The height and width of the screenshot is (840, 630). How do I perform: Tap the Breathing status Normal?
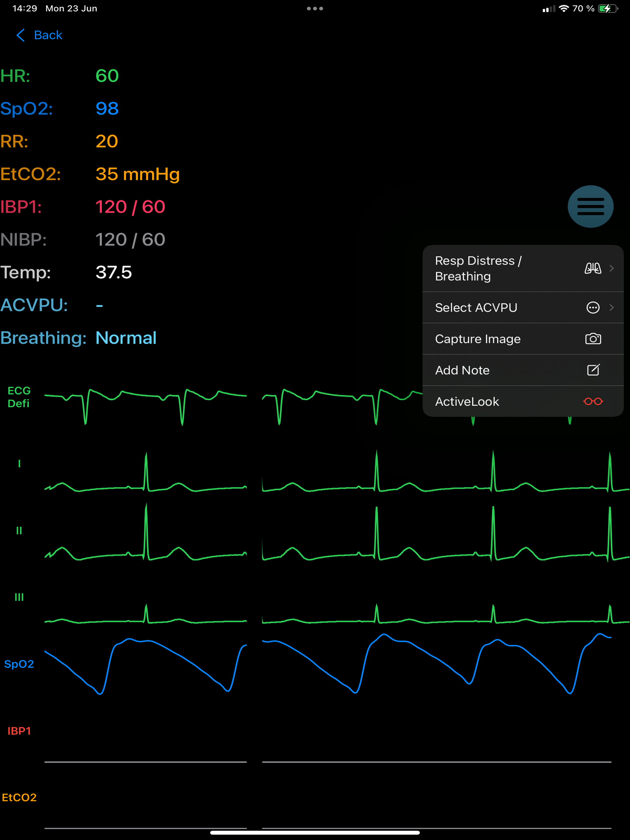pyautogui.click(x=126, y=338)
